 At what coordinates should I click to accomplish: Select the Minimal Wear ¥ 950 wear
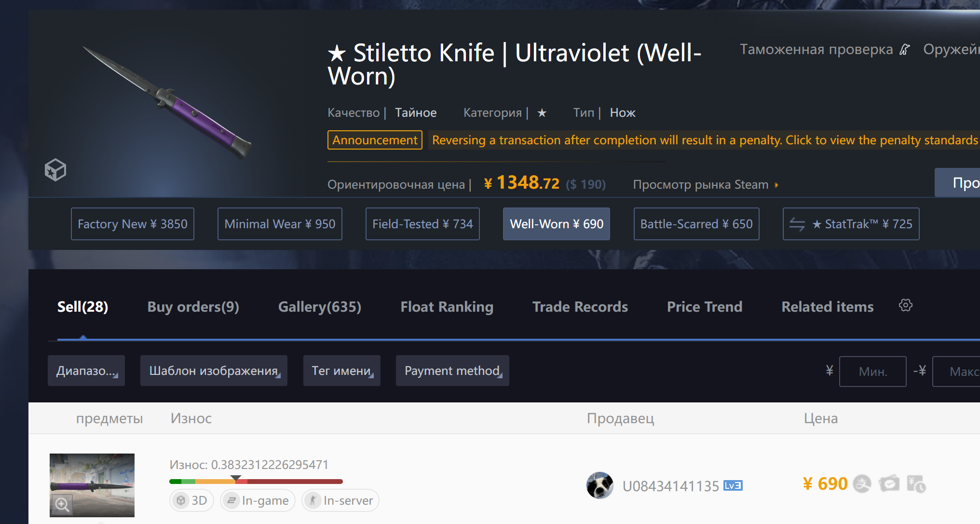280,224
